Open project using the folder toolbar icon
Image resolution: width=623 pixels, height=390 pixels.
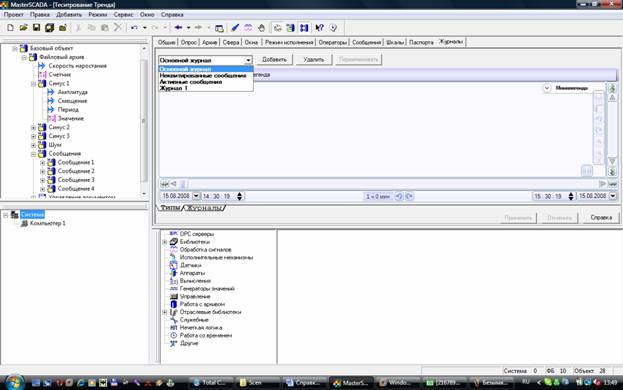(x=23, y=28)
